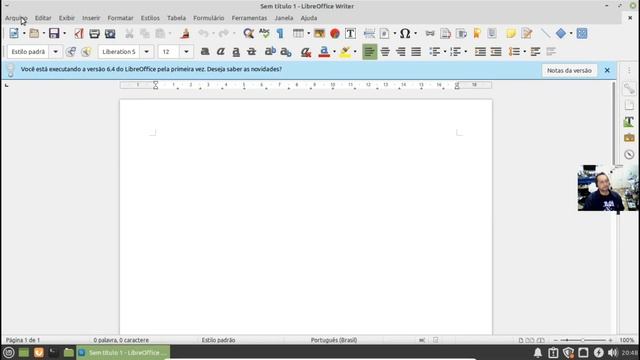Expand the insert table dropdown arrow
Screen dimensions: 640x360
pyautogui.click(x=308, y=33)
